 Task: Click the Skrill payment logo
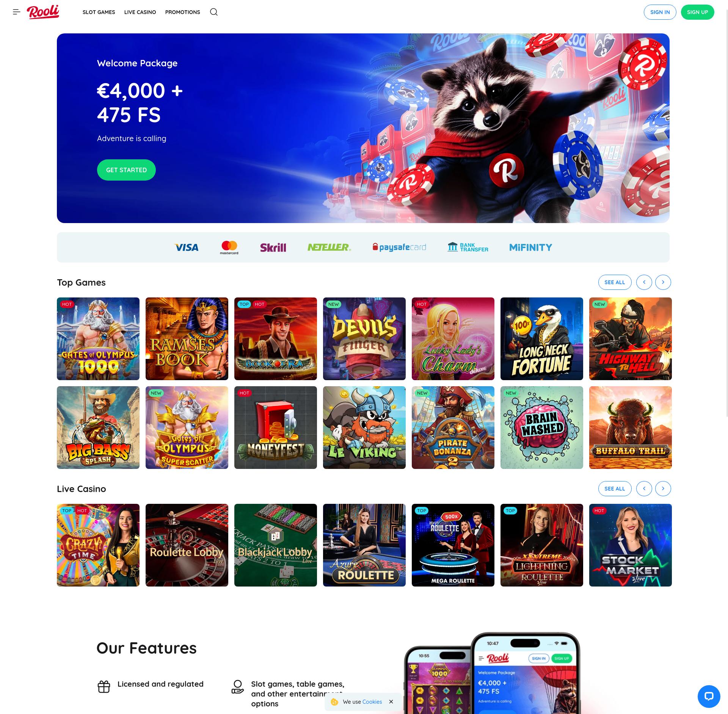pos(273,247)
